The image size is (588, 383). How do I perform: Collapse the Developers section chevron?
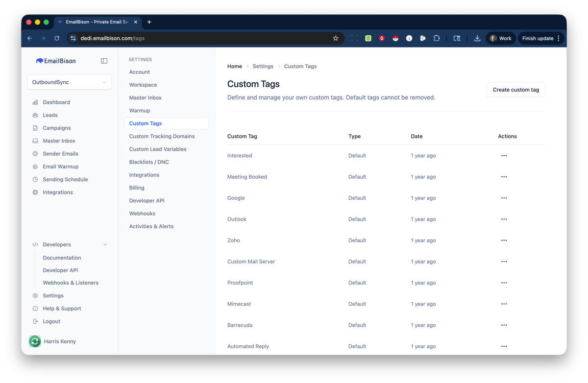point(105,245)
